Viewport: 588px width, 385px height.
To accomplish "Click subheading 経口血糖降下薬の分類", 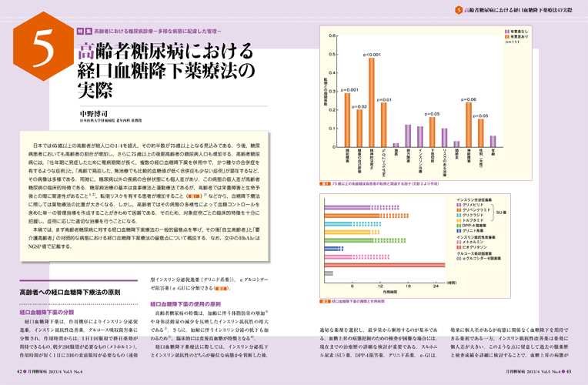I will 46,312.
